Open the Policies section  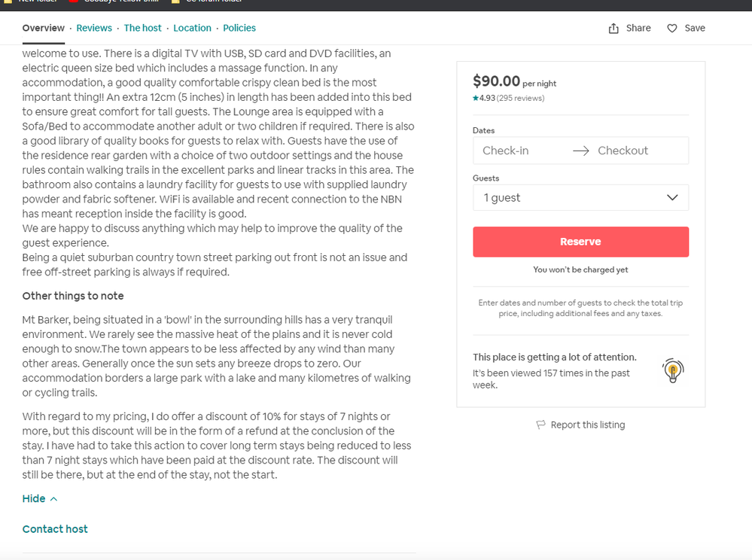pyautogui.click(x=239, y=28)
